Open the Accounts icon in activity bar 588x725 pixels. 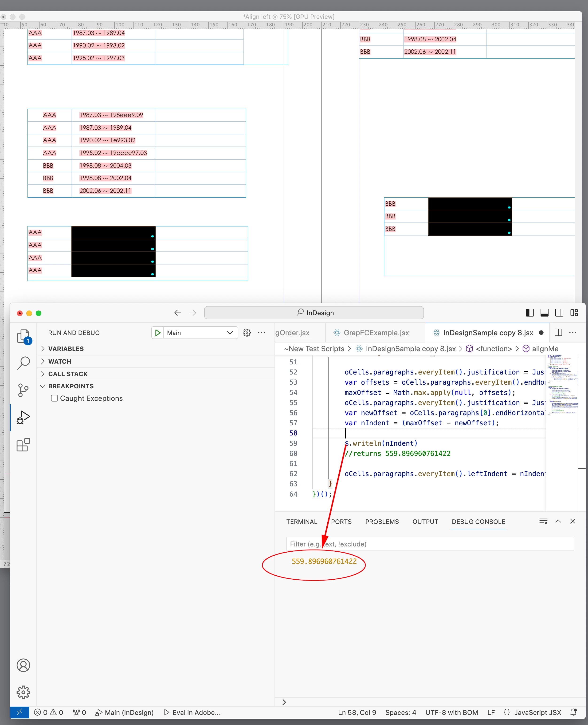(x=23, y=665)
